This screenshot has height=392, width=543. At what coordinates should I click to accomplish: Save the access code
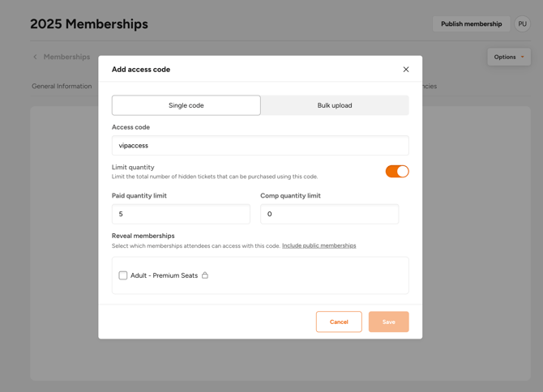point(388,322)
